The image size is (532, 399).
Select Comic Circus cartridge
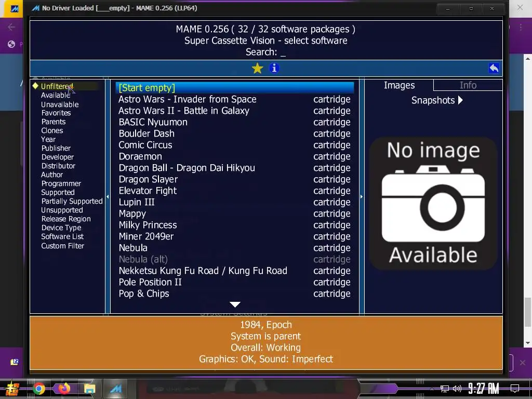(x=235, y=145)
